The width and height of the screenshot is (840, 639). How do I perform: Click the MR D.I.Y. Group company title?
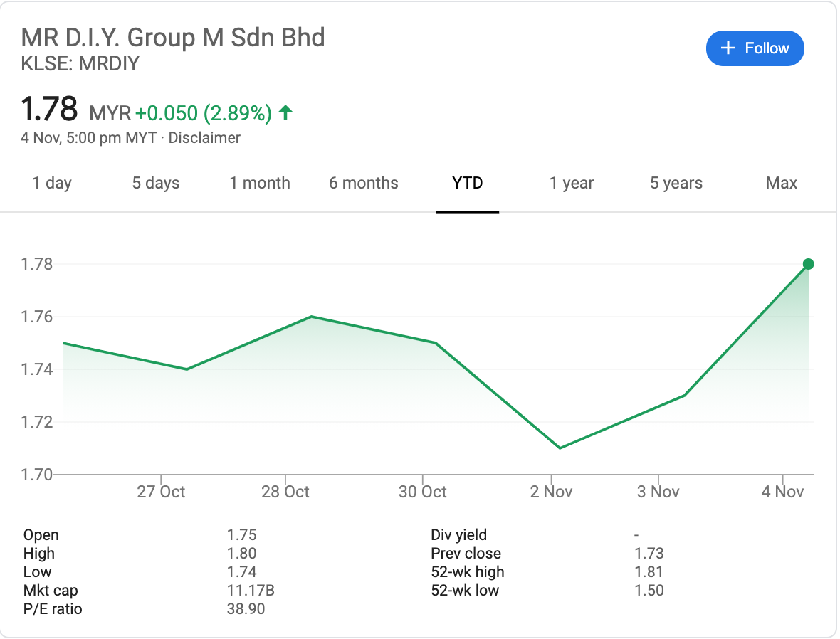pos(173,37)
